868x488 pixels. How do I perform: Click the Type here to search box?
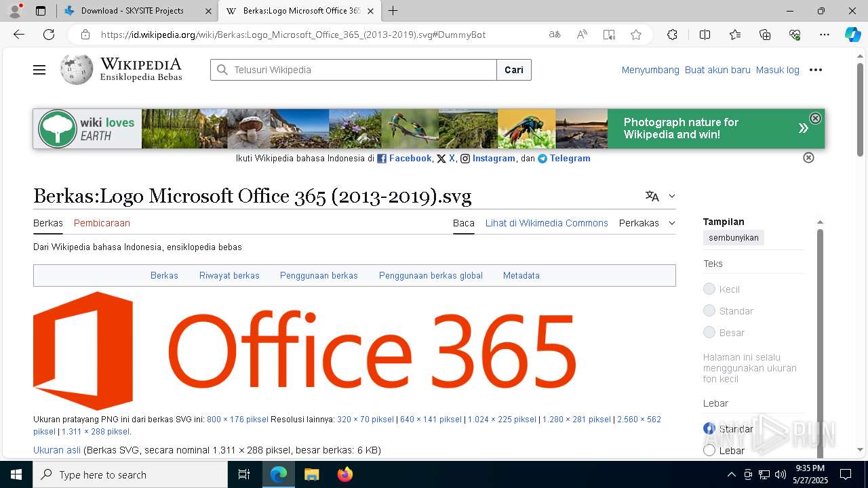point(130,474)
